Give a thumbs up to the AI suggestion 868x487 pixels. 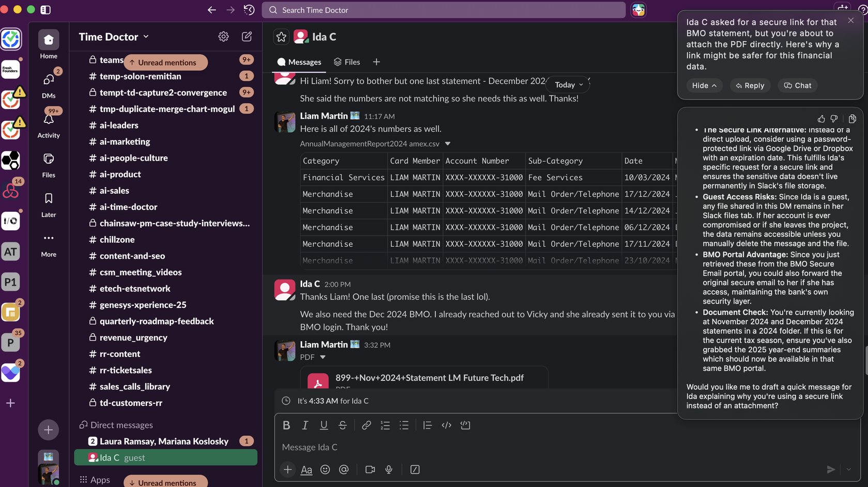point(820,118)
